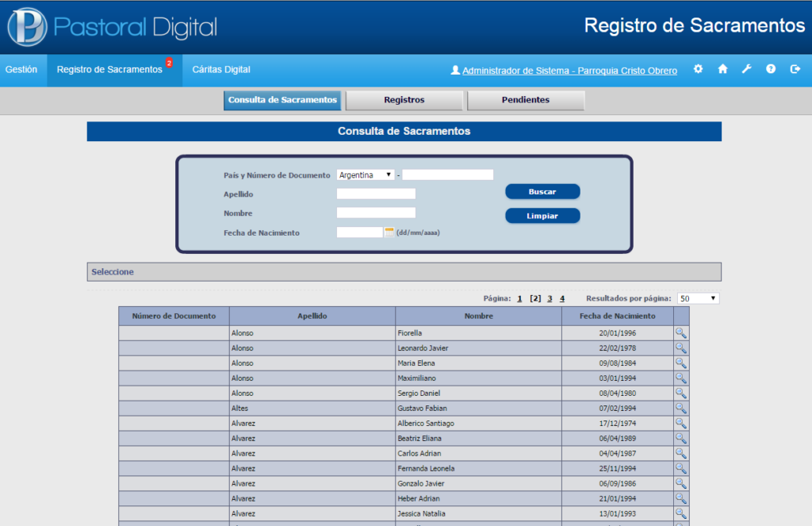Open the help question mark icon
Screen dimensions: 812x526
pyautogui.click(x=771, y=69)
